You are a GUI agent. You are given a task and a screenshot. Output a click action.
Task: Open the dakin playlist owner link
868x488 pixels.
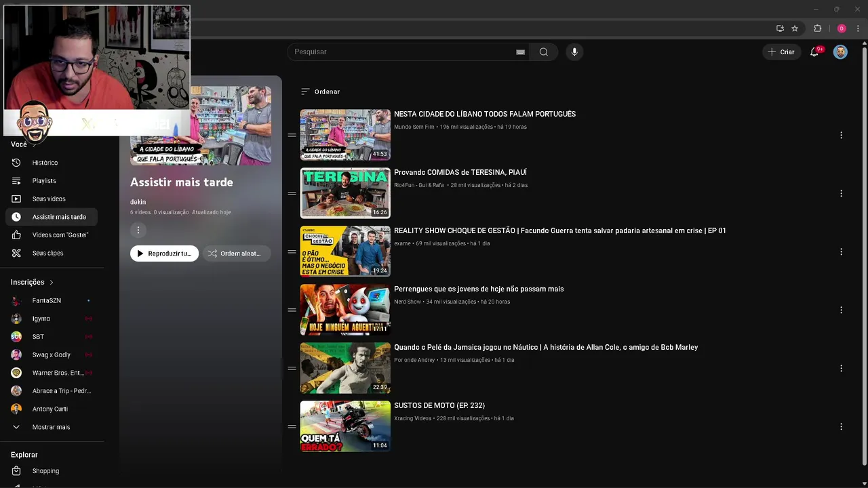pos(138,202)
